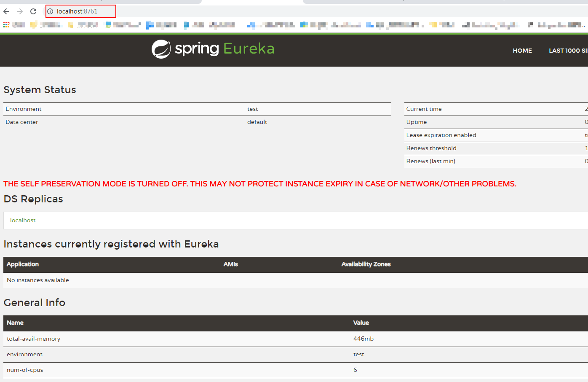Click the Spring leaf logo
588x382 pixels.
tap(161, 49)
